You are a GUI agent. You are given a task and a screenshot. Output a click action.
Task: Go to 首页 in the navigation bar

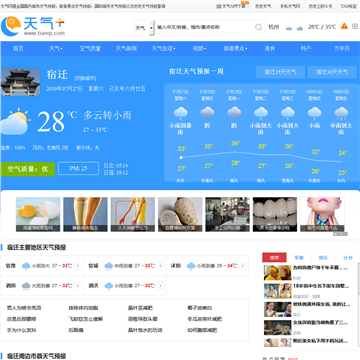tap(18, 49)
